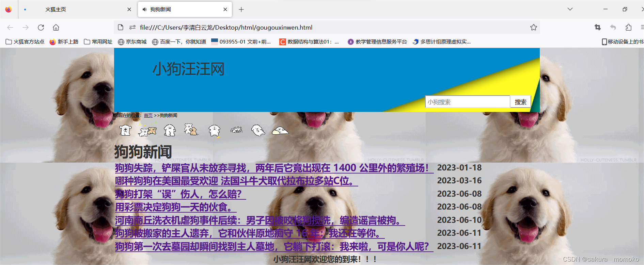Mute audio on 狗狗新闻 tab
The image size is (644, 265).
tap(144, 10)
